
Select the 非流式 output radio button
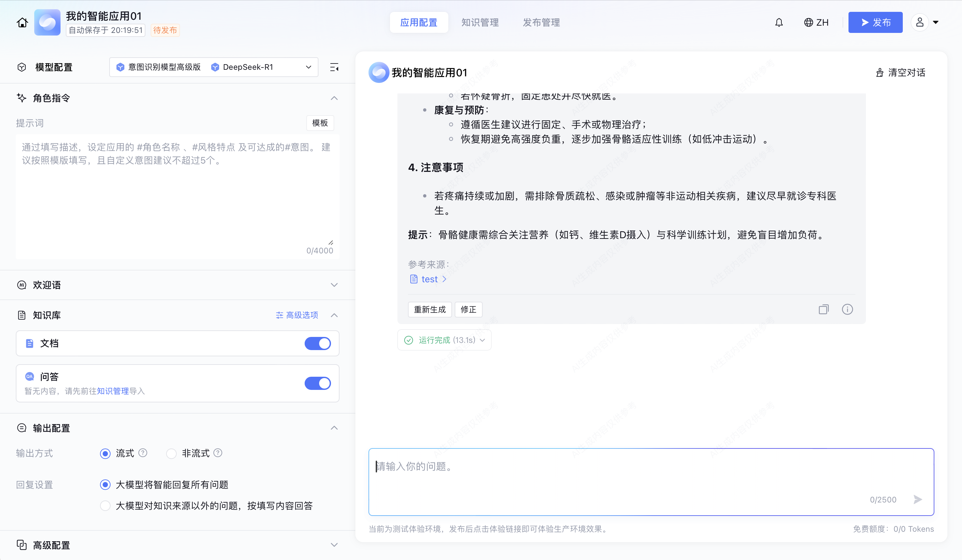[x=171, y=453]
